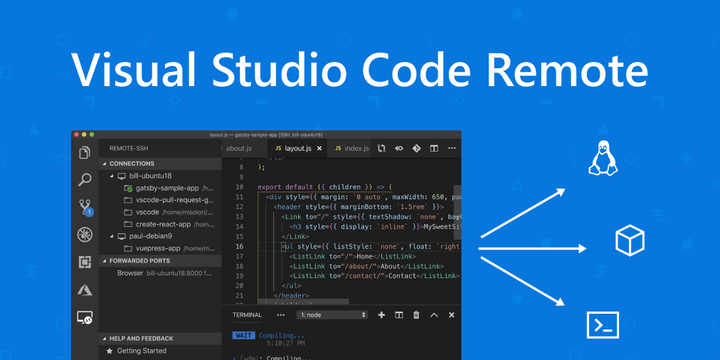The image size is (720, 360).
Task: Select the vscode folder entry
Action: [x=160, y=212]
